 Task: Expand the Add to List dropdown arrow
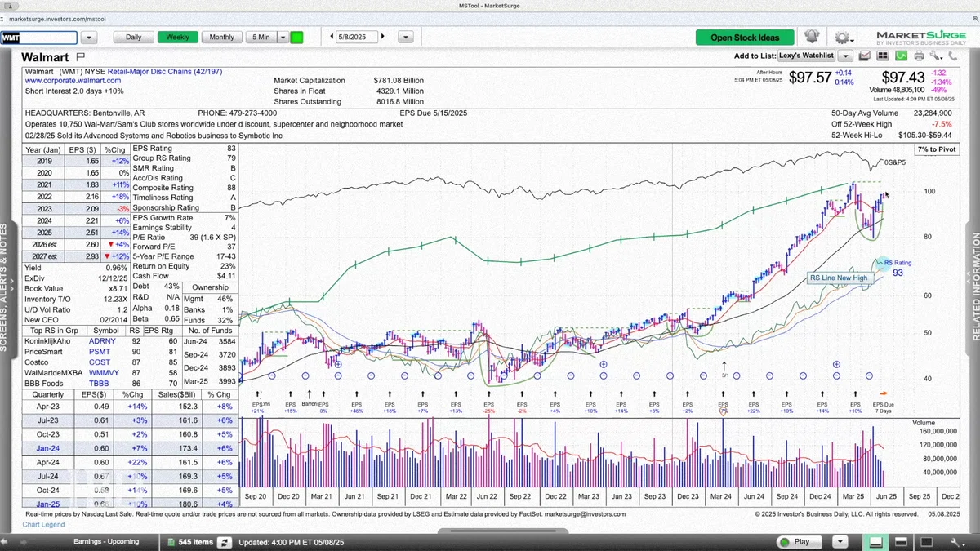(845, 56)
